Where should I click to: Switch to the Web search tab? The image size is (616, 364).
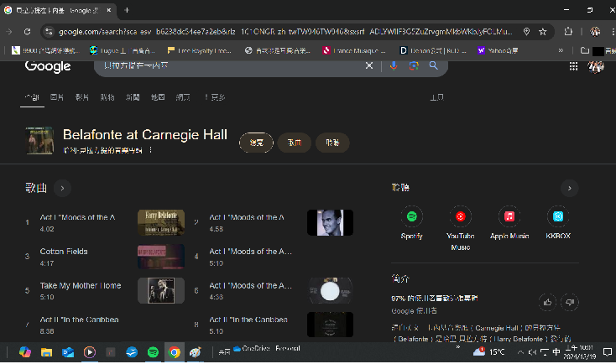coord(183,97)
